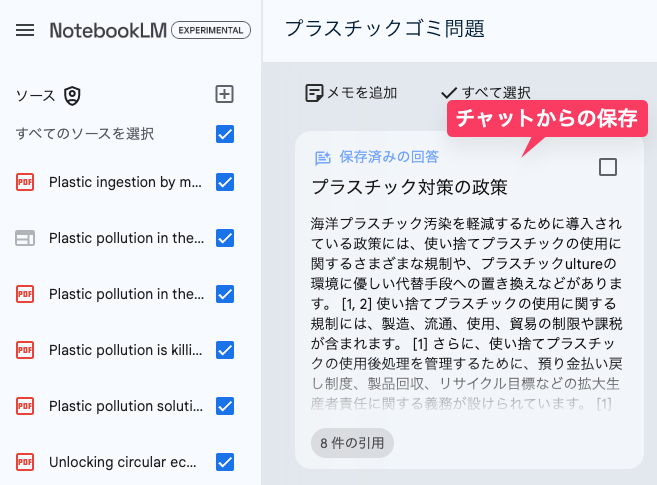Click the すべて選択 button
Screen dimensions: 657x485
tap(485, 93)
